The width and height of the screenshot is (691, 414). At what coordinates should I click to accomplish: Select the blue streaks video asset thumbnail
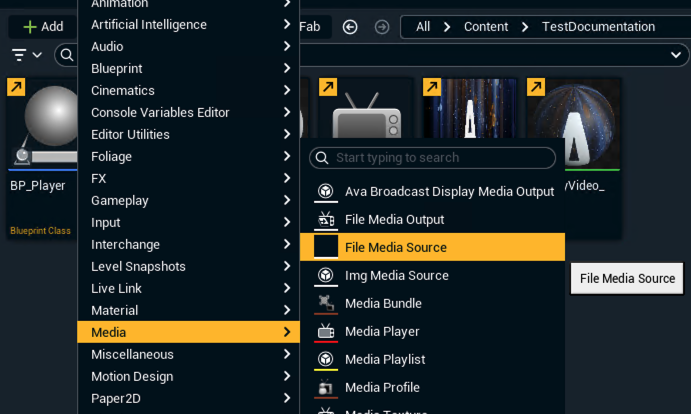(x=470, y=109)
